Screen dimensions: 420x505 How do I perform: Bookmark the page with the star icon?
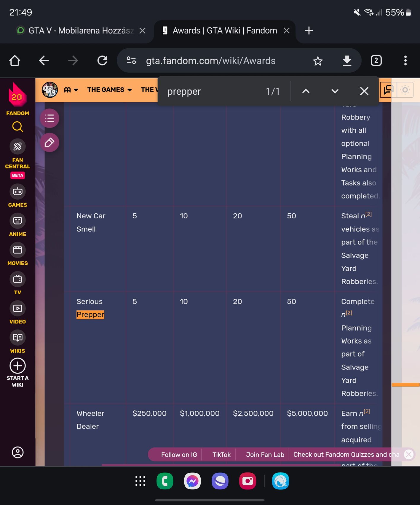317,61
